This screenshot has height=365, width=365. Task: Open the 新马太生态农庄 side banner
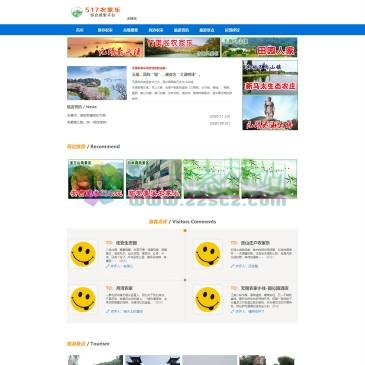270,77
